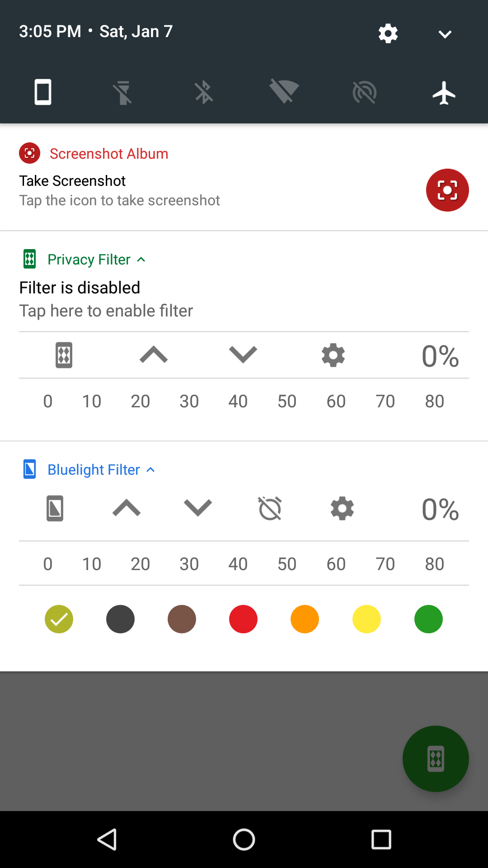Image resolution: width=488 pixels, height=868 pixels.
Task: Toggle Bluetooth quick setting
Action: point(204,93)
